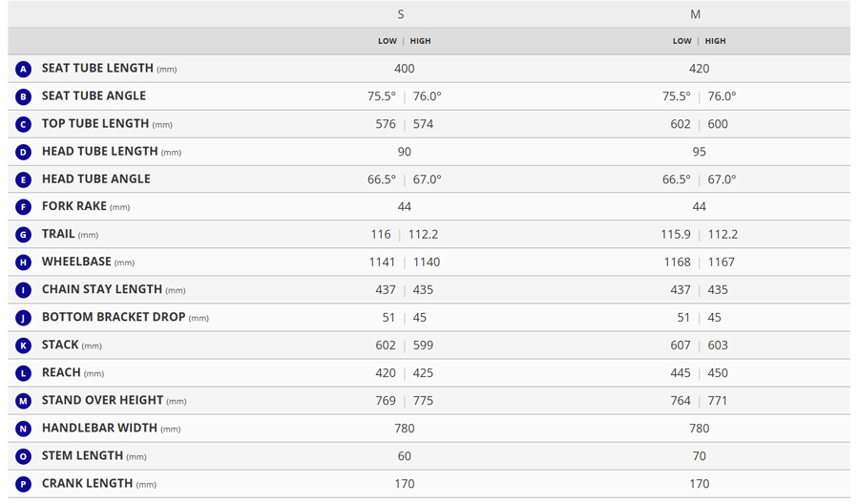Click the circled H wheelbase icon
Viewport: 859px width, 504px height.
23,262
